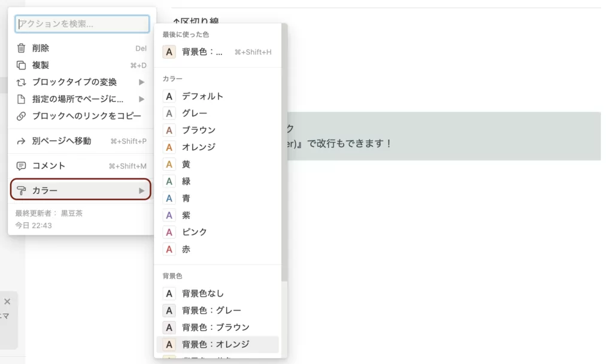The width and height of the screenshot is (613, 364).
Task: Select 緑 text color
Action: [x=217, y=181]
